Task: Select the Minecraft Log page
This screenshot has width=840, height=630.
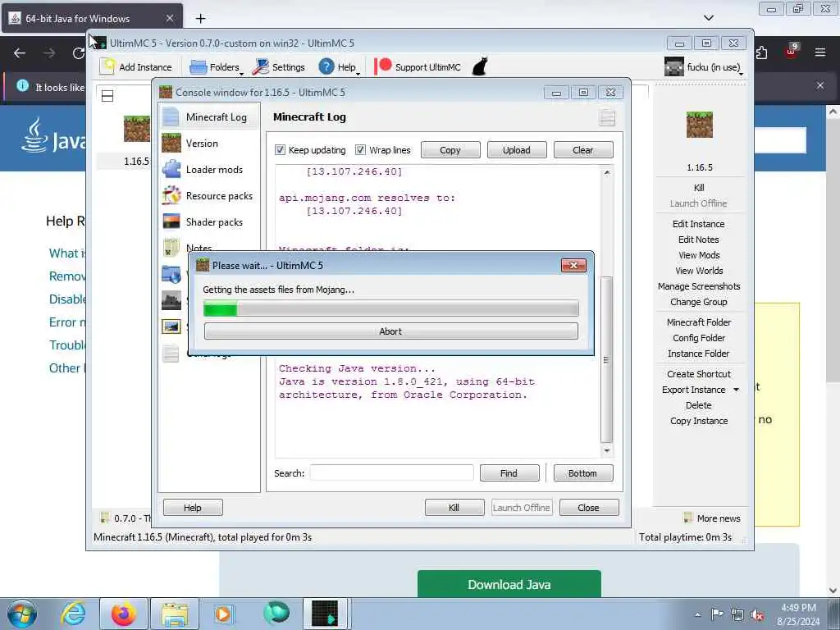Action: pos(209,116)
